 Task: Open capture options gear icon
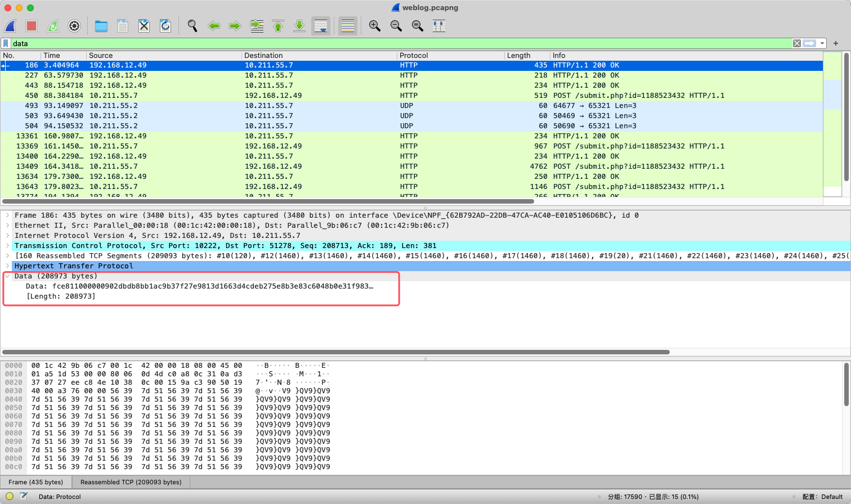pyautogui.click(x=74, y=26)
